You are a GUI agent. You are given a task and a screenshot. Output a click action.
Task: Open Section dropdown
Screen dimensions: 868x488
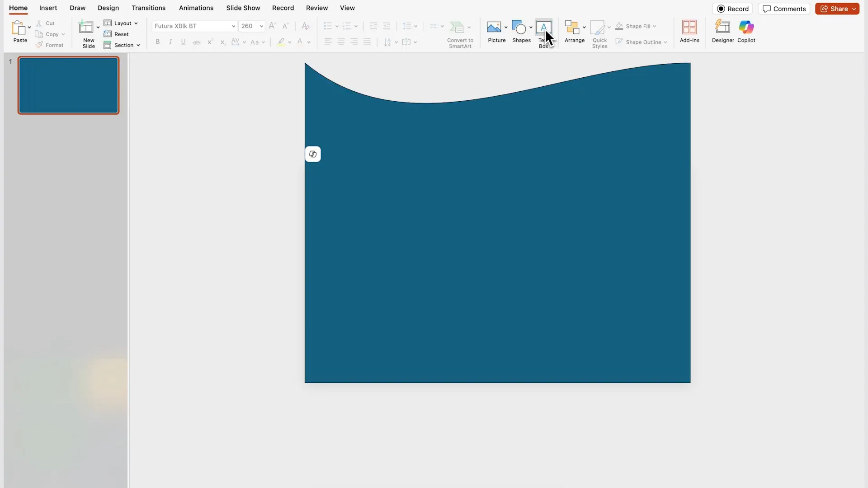pos(122,45)
